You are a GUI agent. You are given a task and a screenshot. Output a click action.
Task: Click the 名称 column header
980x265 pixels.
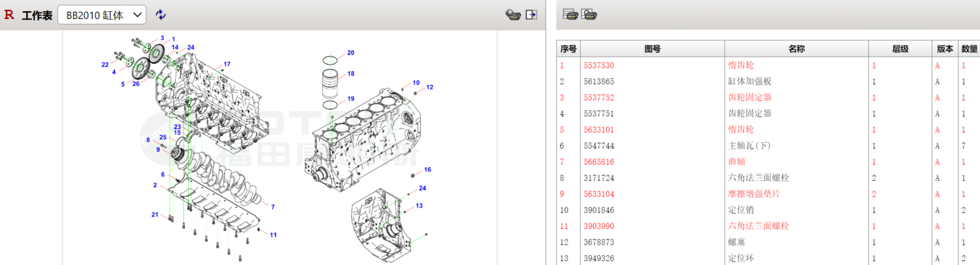tap(796, 49)
